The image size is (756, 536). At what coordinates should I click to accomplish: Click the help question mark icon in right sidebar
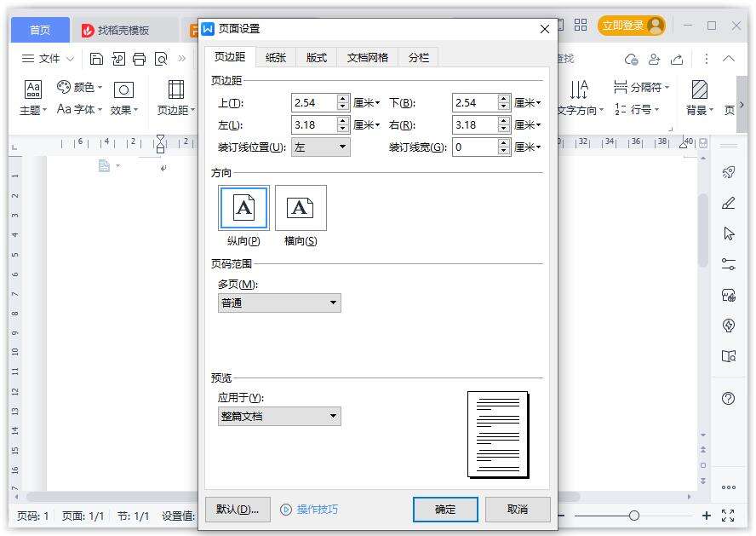click(x=728, y=398)
